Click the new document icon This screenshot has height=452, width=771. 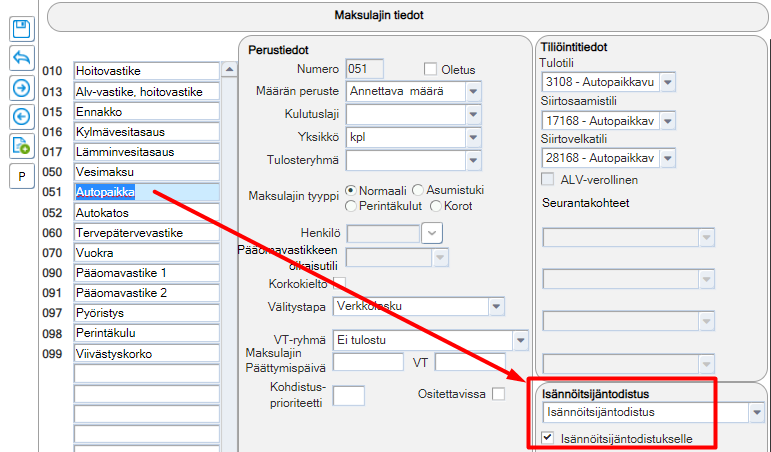tap(22, 146)
